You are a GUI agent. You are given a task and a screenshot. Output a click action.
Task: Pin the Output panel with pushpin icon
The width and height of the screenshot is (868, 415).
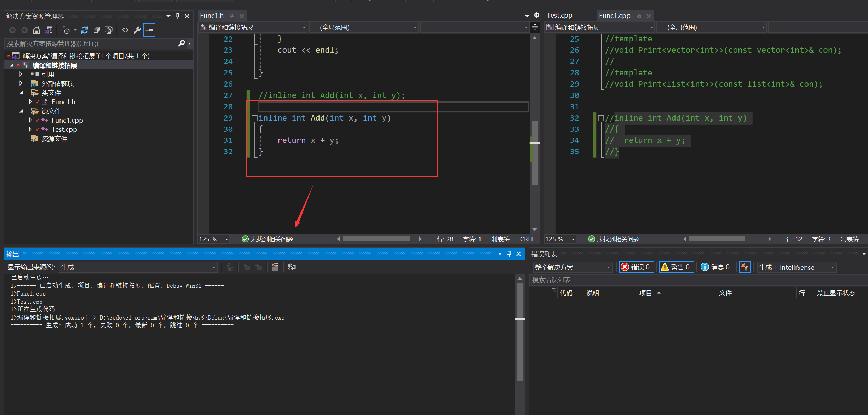[x=509, y=254]
